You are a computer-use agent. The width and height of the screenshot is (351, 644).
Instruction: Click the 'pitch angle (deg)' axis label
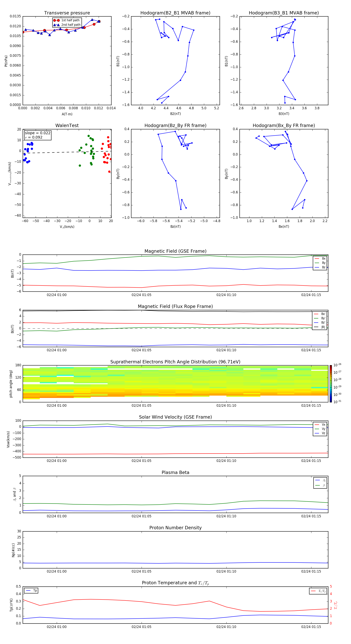(x=11, y=384)
